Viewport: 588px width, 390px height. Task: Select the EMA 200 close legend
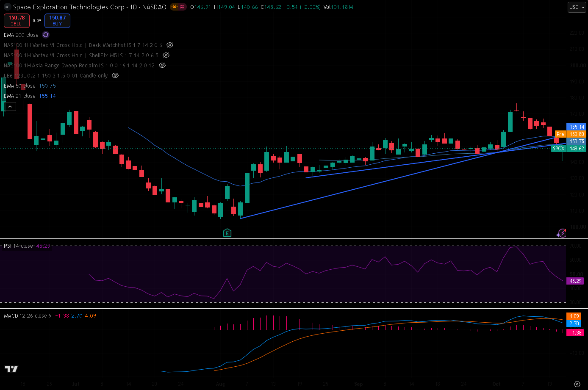tap(21, 35)
